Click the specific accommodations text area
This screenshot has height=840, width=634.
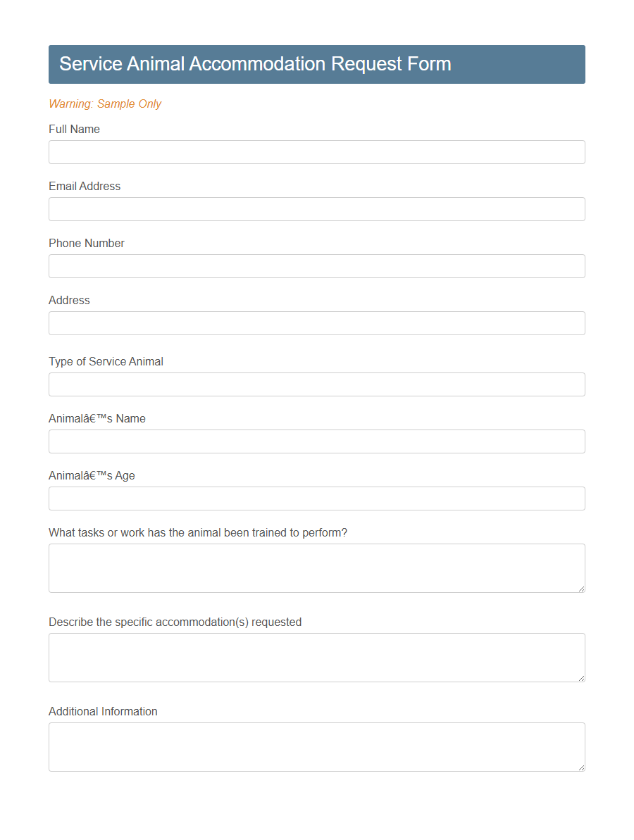[x=316, y=657]
